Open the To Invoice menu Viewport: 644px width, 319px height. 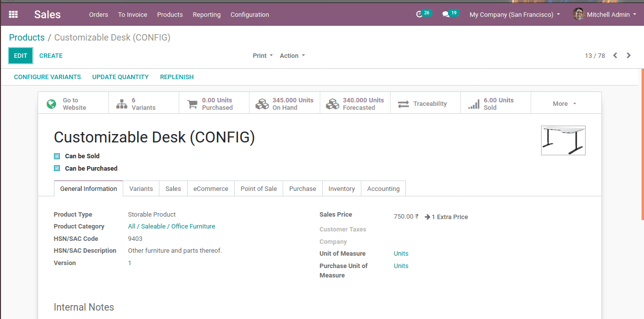point(133,14)
